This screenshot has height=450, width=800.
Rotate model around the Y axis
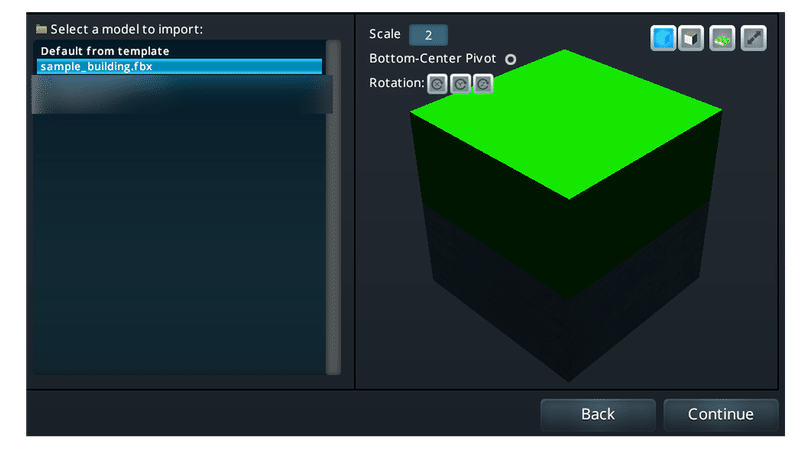460,84
